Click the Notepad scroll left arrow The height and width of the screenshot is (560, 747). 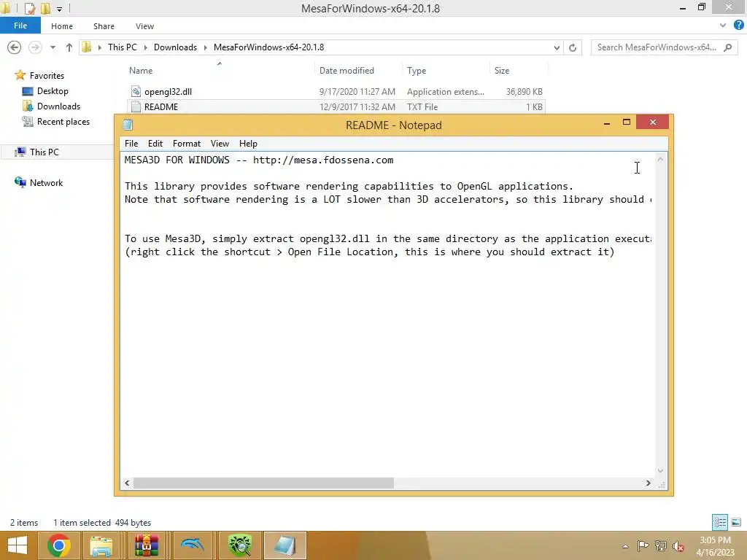pos(127,483)
